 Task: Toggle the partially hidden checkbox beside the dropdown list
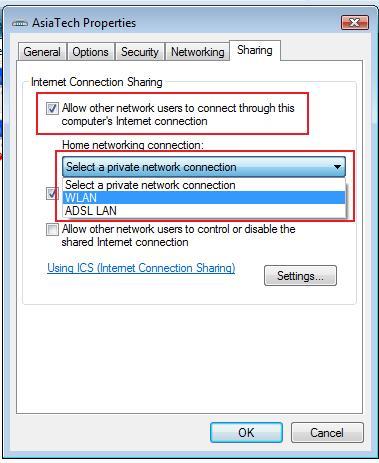pyautogui.click(x=51, y=193)
